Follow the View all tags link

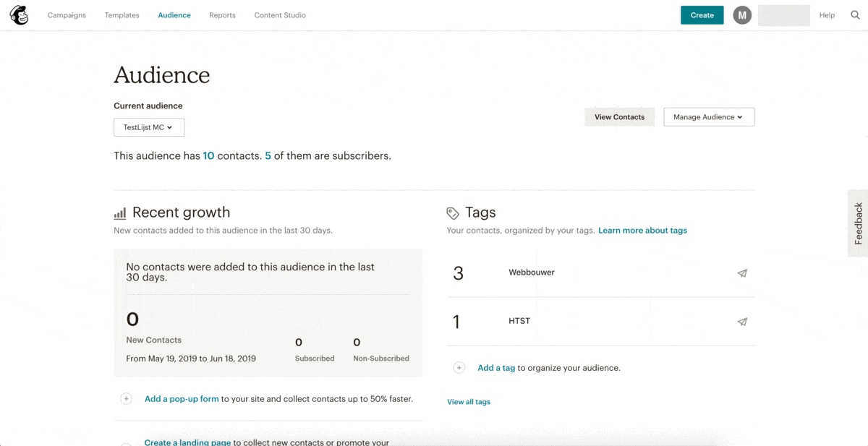click(468, 402)
